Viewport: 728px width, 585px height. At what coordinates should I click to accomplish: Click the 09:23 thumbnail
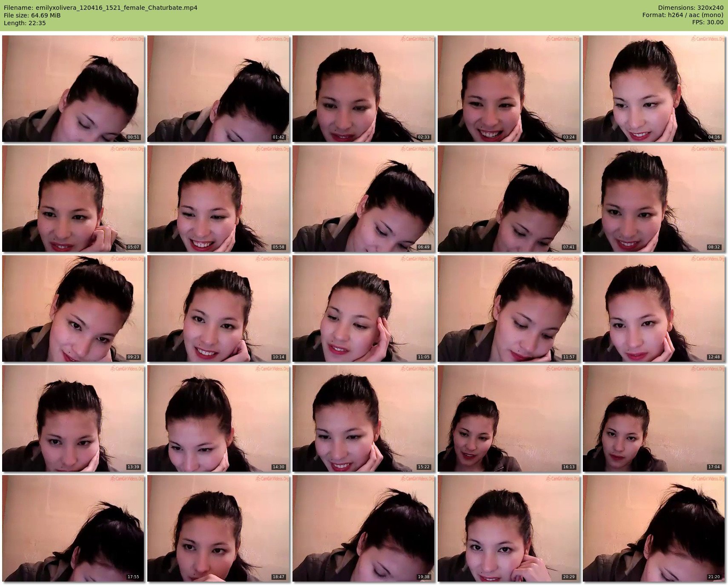tap(73, 308)
